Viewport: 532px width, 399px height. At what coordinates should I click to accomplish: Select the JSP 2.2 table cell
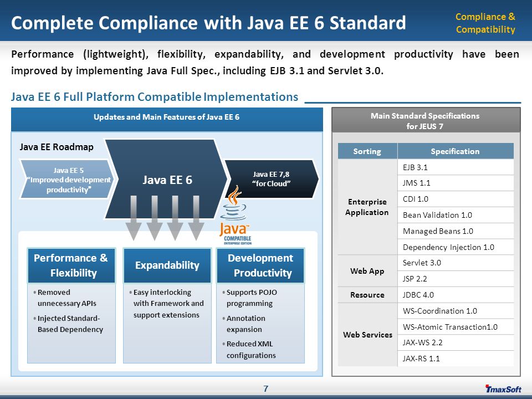(x=456, y=279)
